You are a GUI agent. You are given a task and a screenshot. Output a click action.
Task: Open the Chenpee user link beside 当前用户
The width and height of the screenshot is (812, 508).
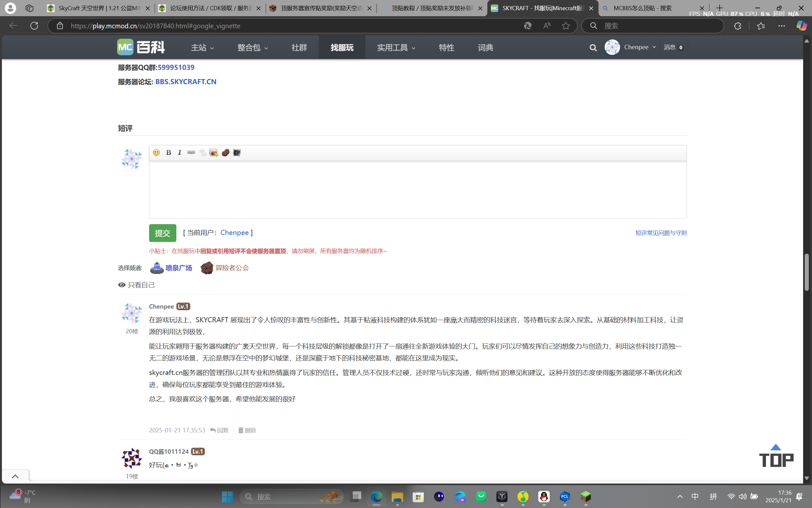(234, 232)
